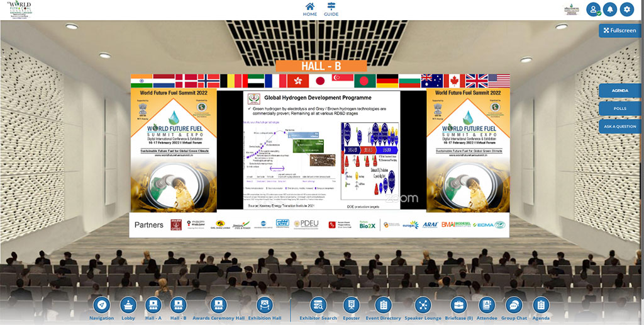Click the HALL - B orange sign
Image resolution: width=644 pixels, height=325 pixels.
point(321,66)
